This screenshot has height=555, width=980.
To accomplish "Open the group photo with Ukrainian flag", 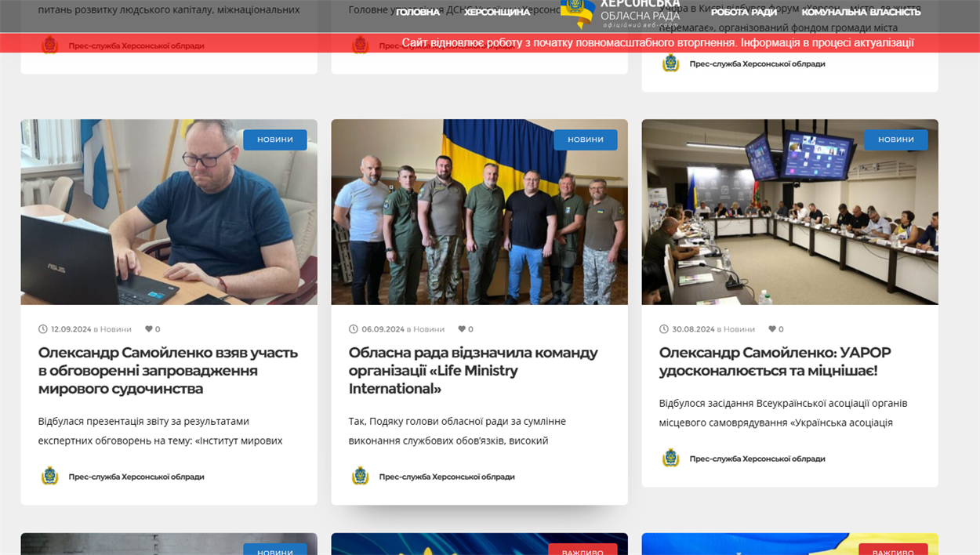I will click(480, 212).
